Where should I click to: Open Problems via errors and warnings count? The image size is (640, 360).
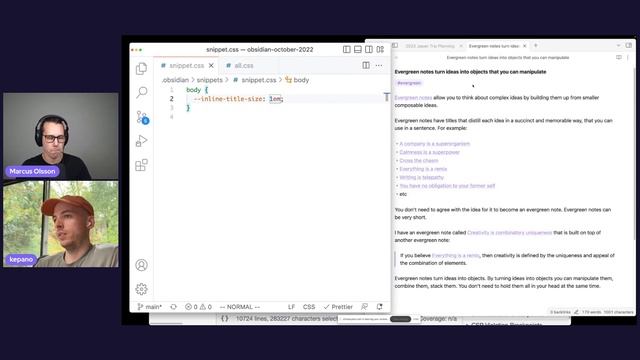198,307
